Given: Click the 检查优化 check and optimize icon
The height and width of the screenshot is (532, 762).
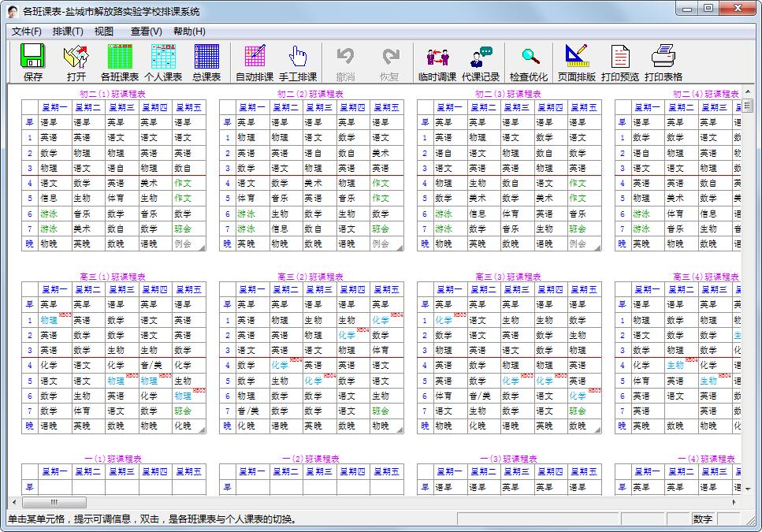Looking at the screenshot, I should point(529,62).
